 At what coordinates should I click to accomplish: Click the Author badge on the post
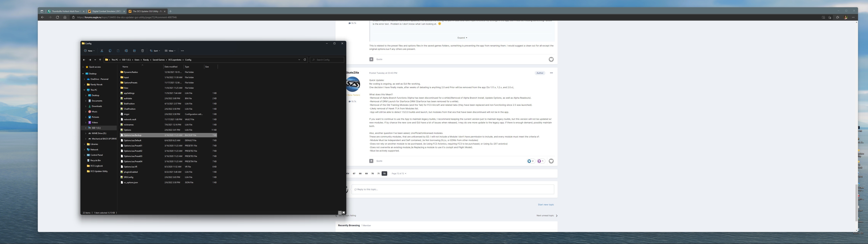pyautogui.click(x=540, y=73)
